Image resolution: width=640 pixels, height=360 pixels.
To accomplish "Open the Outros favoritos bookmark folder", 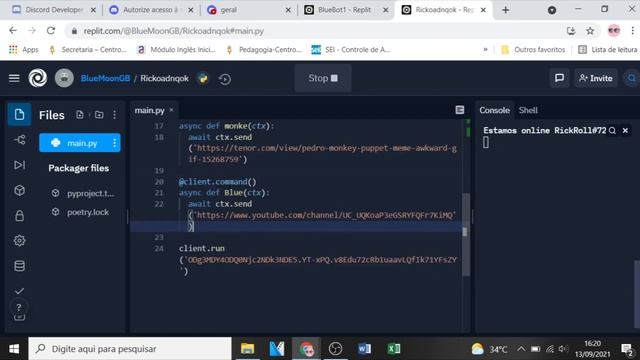I will tap(533, 49).
